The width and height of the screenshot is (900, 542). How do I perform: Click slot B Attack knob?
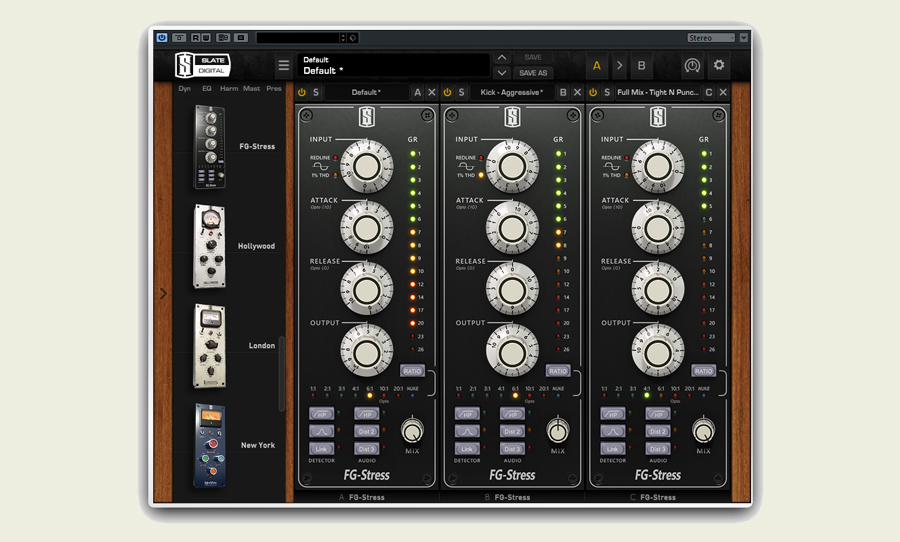pos(513,228)
